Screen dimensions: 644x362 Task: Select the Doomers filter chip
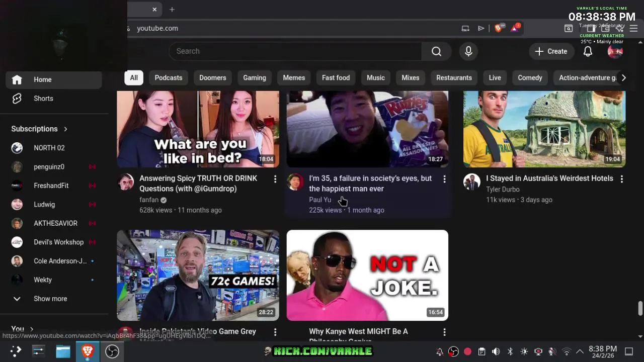pos(213,77)
